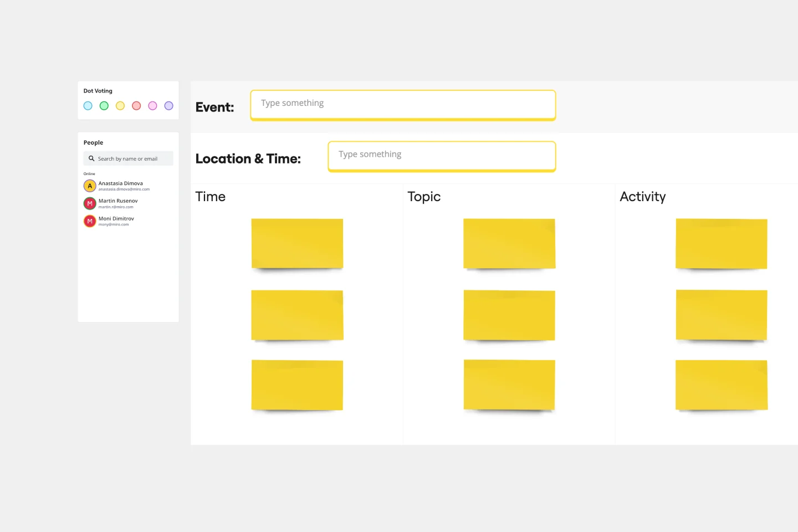Select the pink dot voting circle
The height and width of the screenshot is (532, 798).
pos(152,105)
